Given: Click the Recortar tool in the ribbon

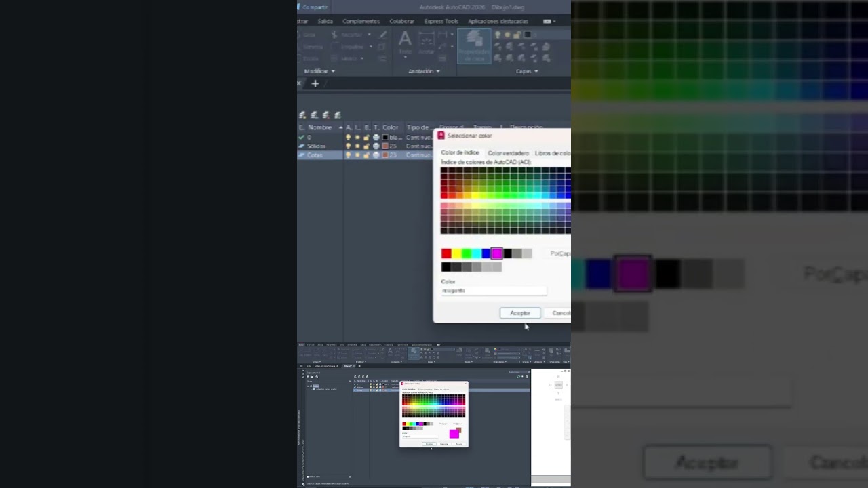Looking at the screenshot, I should pyautogui.click(x=348, y=35).
